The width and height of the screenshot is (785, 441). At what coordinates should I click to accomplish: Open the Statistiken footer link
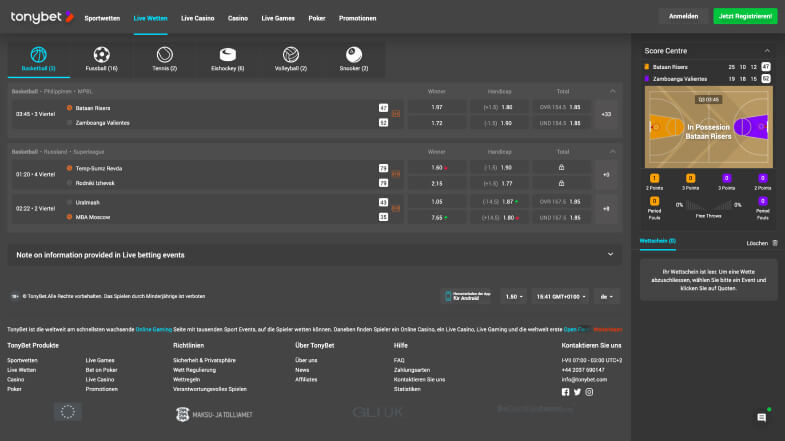pyautogui.click(x=407, y=389)
